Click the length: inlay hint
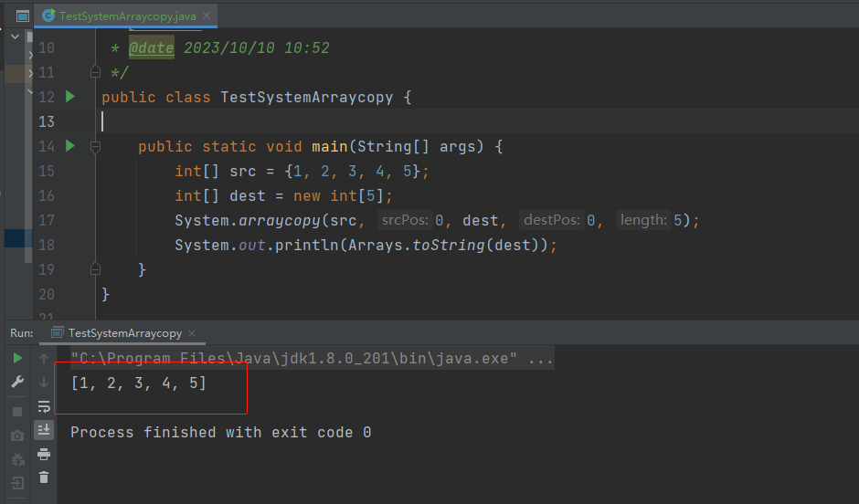The image size is (859, 504). [x=643, y=220]
